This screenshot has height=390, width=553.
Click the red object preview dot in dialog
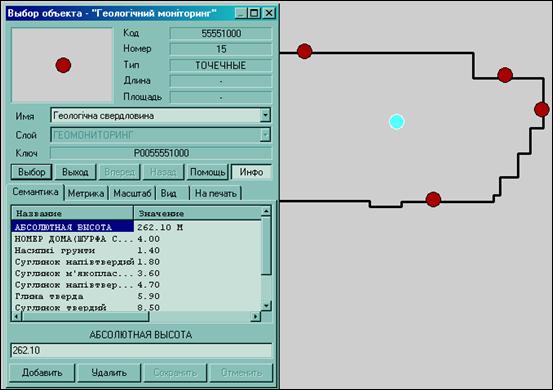point(63,65)
